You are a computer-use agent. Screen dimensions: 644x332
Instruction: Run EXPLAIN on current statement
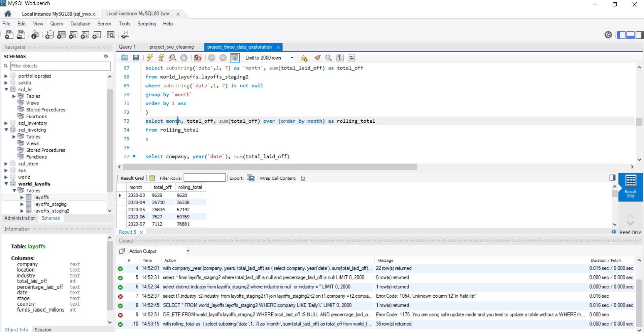click(x=173, y=58)
